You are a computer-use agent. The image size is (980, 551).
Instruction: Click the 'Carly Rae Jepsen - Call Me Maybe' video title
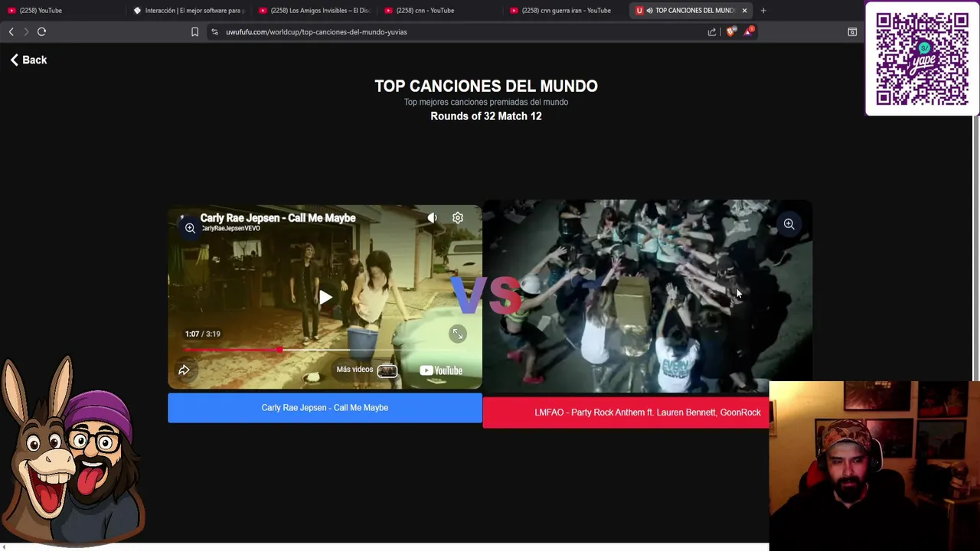pos(278,218)
